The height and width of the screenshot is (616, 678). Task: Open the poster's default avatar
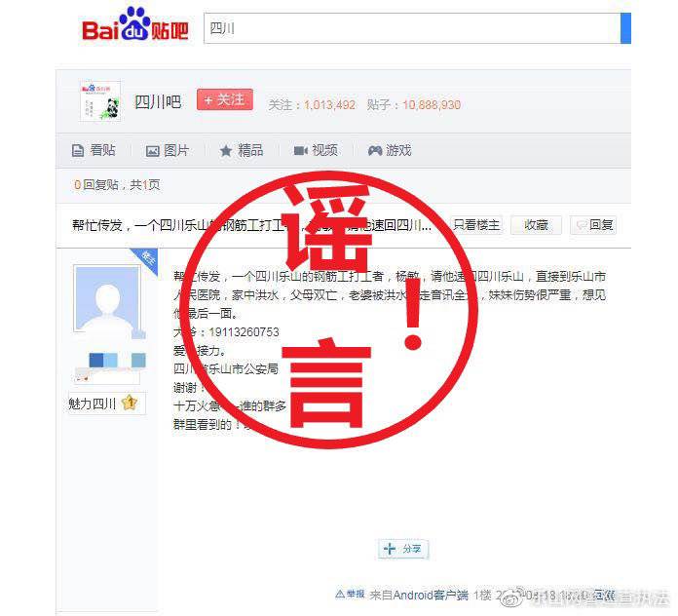pyautogui.click(x=107, y=298)
